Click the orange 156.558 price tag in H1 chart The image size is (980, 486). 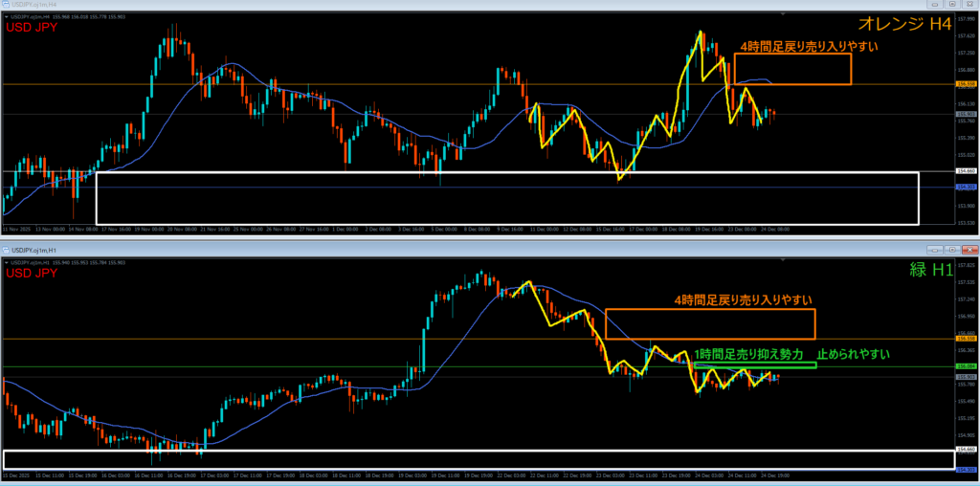click(x=967, y=338)
